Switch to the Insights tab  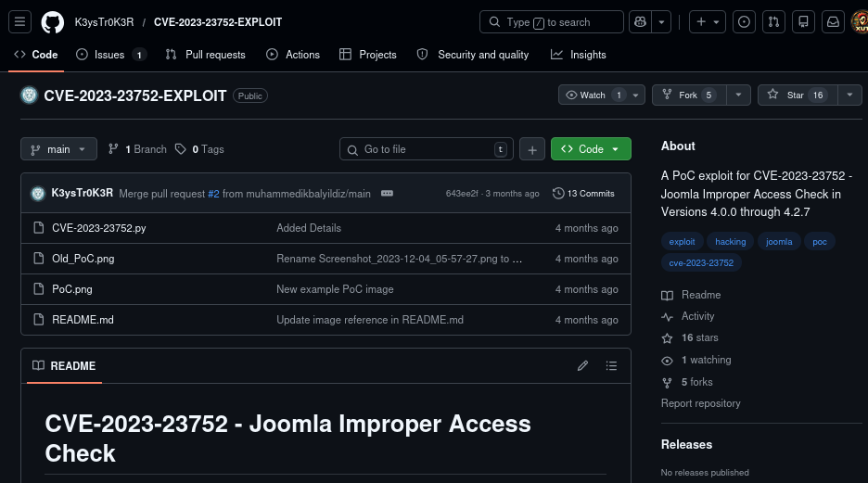point(579,54)
